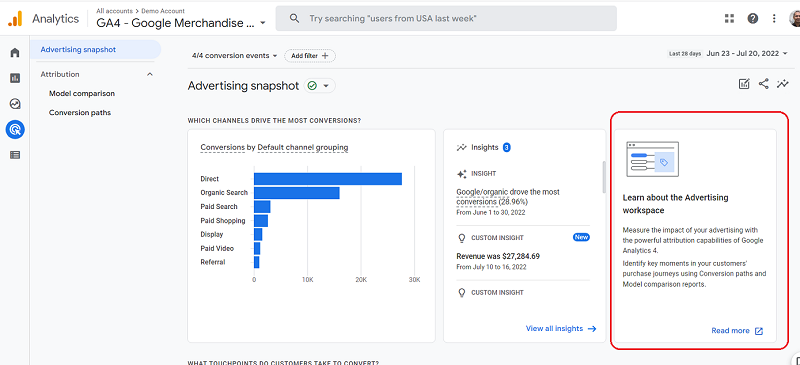Click Learn about the Advertising workspace heading
Viewport: 800px width, 365px height.
coord(676,204)
